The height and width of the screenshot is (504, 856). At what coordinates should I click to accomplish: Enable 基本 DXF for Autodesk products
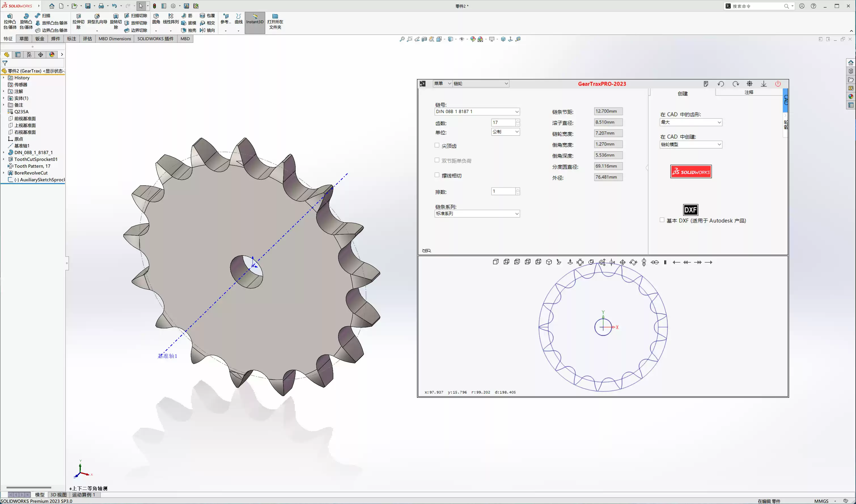point(662,220)
